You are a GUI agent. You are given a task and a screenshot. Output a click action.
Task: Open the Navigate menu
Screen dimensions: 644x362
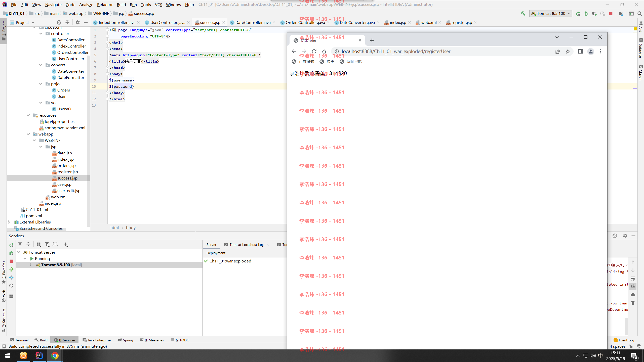click(53, 5)
